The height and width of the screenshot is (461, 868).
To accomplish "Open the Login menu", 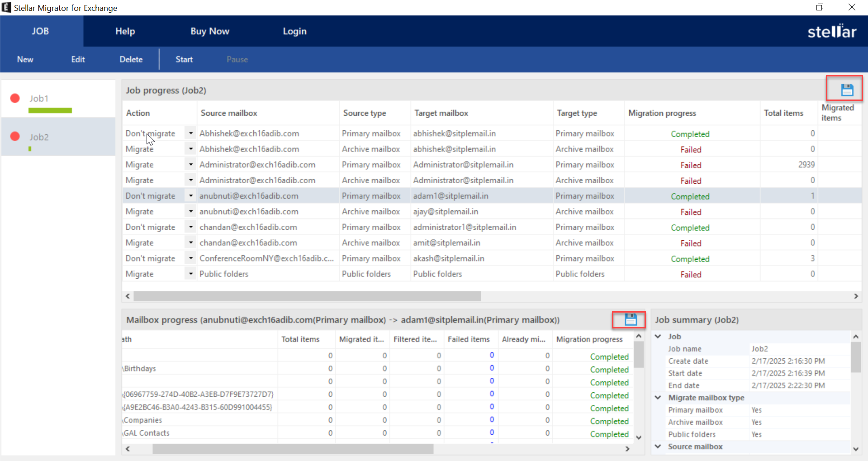I will pos(294,31).
